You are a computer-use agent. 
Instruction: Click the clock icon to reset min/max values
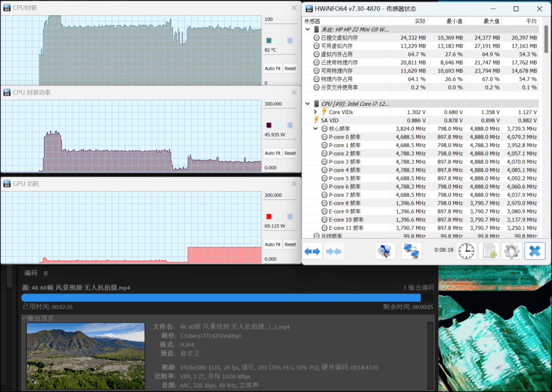click(466, 251)
